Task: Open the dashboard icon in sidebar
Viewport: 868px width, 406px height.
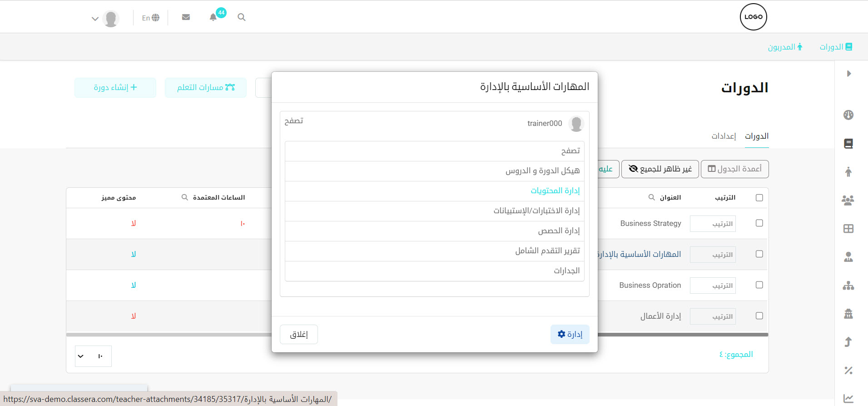Action: tap(848, 115)
